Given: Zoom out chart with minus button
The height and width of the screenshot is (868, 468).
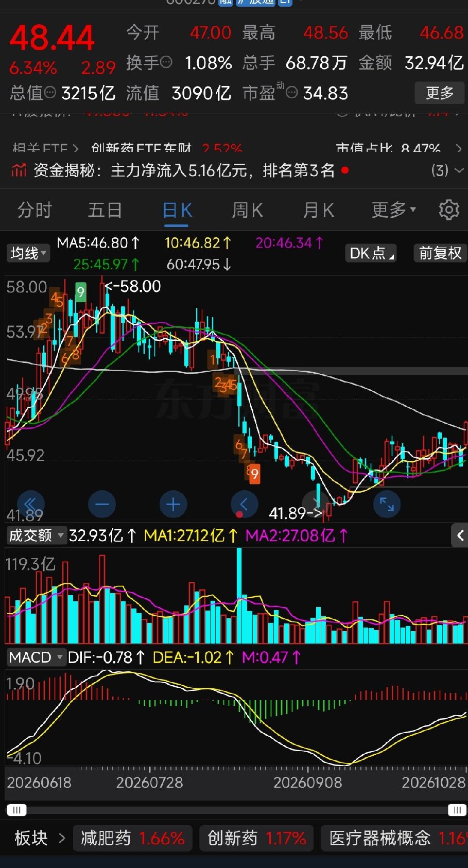Looking at the screenshot, I should [x=102, y=504].
